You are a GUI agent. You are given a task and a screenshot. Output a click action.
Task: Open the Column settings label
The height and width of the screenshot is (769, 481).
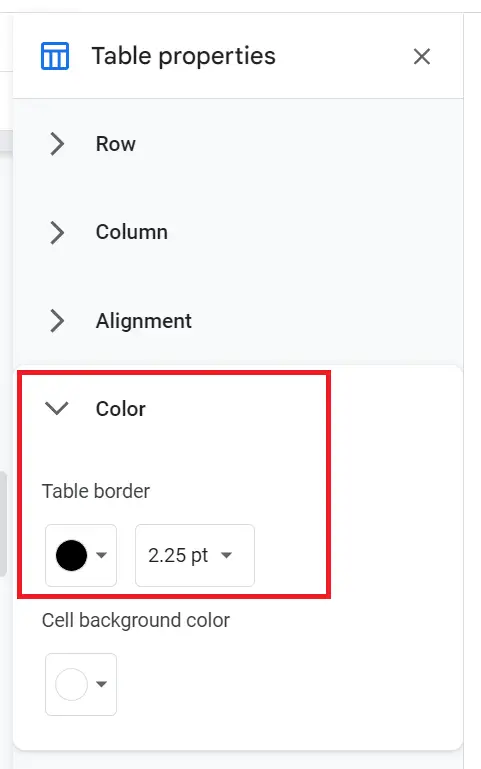(x=132, y=232)
